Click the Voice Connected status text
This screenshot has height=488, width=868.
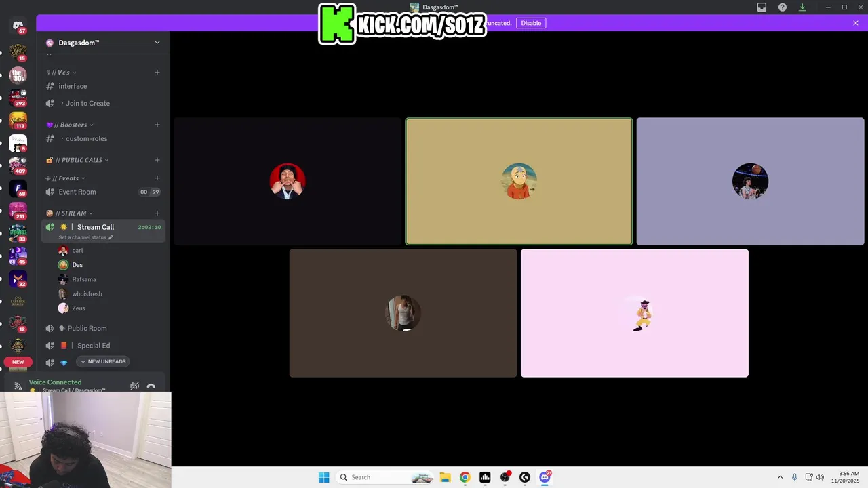55,382
